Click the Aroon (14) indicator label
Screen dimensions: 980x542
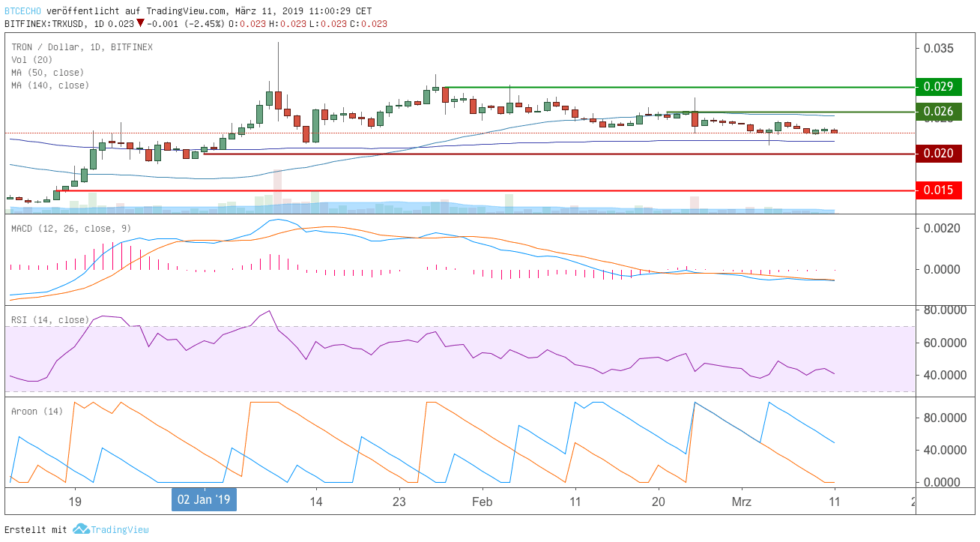click(37, 412)
